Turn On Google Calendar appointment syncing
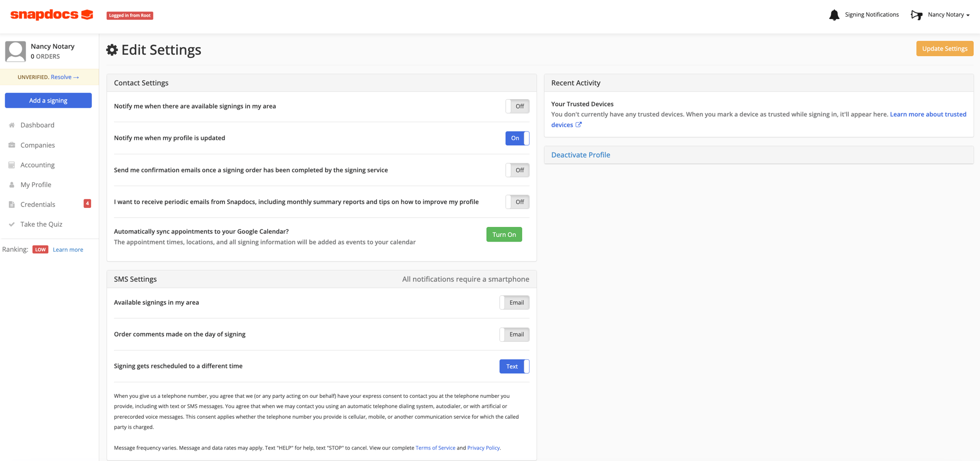This screenshot has height=461, width=980. click(x=504, y=234)
